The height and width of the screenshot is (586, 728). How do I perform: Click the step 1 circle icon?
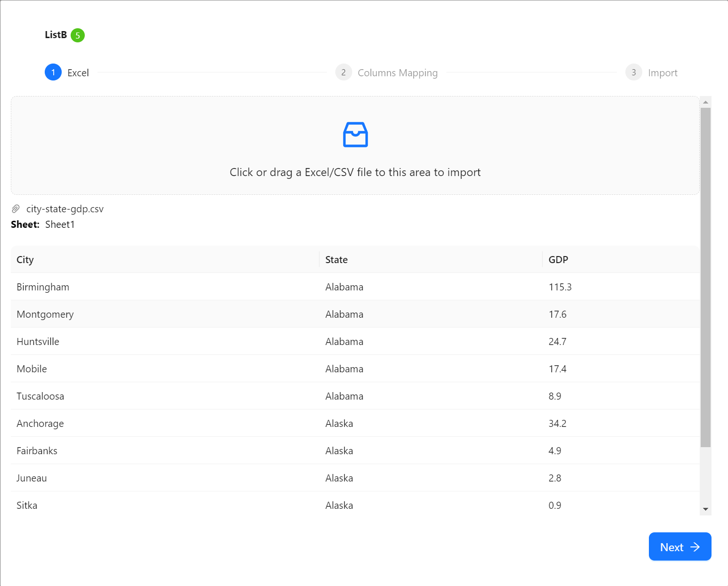[53, 72]
